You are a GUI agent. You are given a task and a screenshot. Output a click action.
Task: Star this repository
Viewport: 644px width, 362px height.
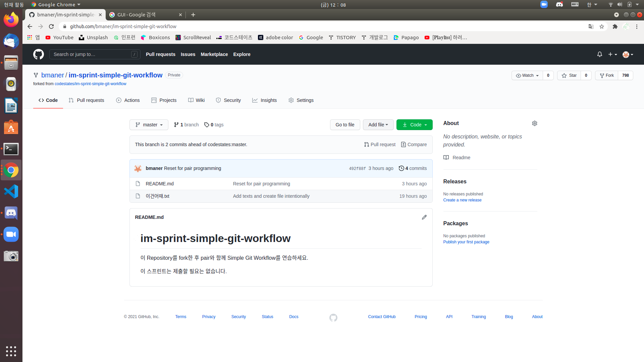tap(569, 75)
